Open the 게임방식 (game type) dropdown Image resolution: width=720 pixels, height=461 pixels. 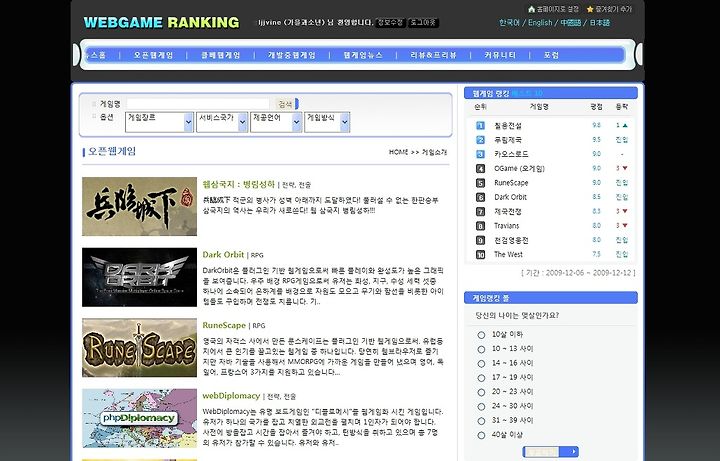327,122
